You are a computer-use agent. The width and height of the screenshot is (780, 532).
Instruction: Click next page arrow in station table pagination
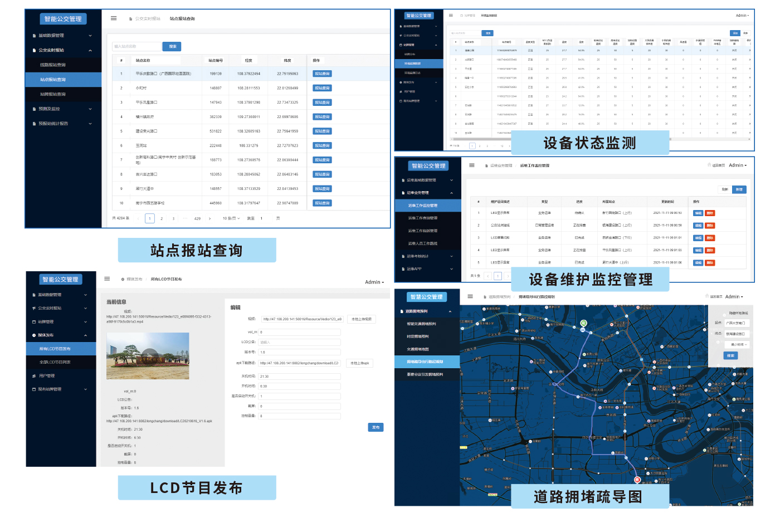(x=209, y=218)
